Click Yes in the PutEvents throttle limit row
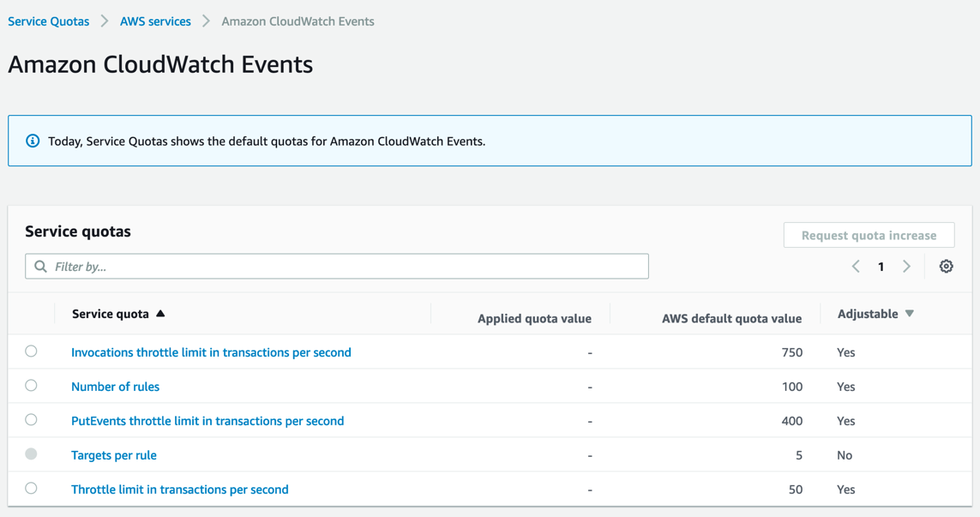This screenshot has height=517, width=980. pos(845,421)
